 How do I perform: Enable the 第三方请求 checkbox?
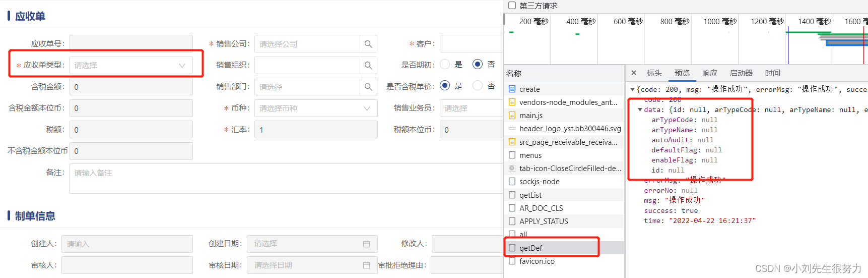coord(512,6)
